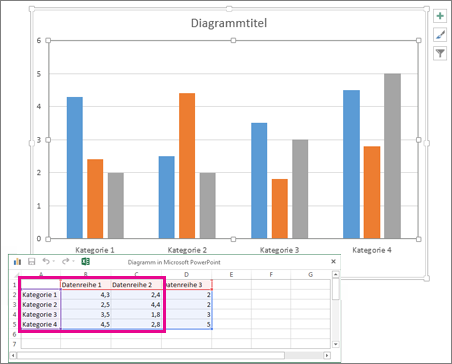The width and height of the screenshot is (452, 364).
Task: Click the horizontal scrollbar right arrow
Action: (327, 355)
